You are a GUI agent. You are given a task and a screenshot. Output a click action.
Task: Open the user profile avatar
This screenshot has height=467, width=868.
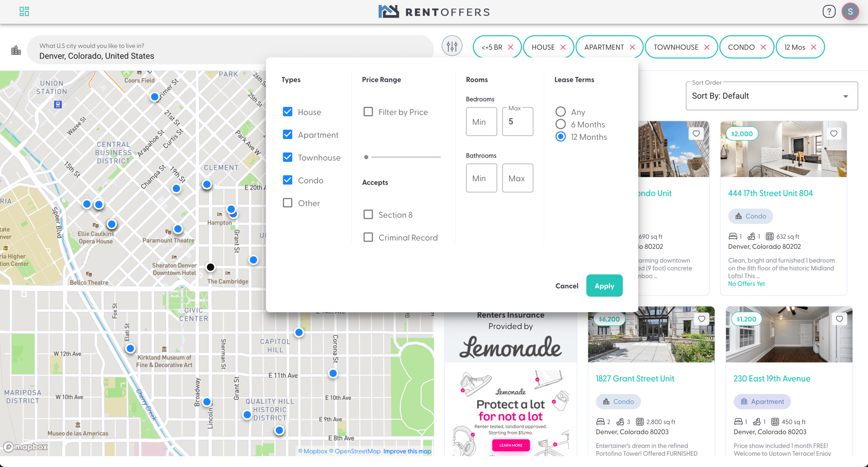click(x=850, y=11)
